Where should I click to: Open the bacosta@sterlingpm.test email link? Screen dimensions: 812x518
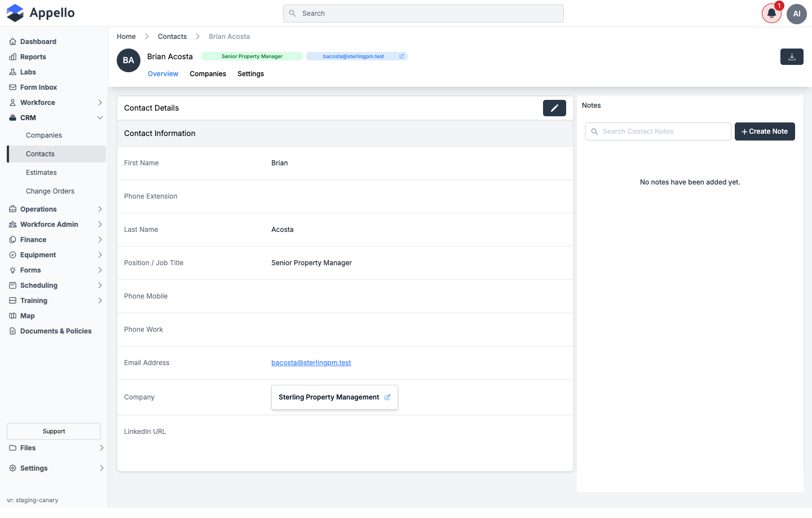coord(311,363)
